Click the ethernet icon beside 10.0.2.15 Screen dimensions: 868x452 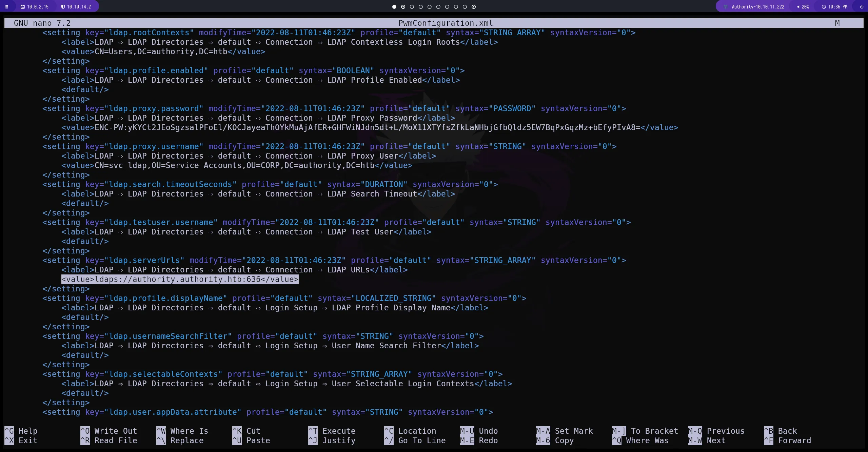point(22,6)
